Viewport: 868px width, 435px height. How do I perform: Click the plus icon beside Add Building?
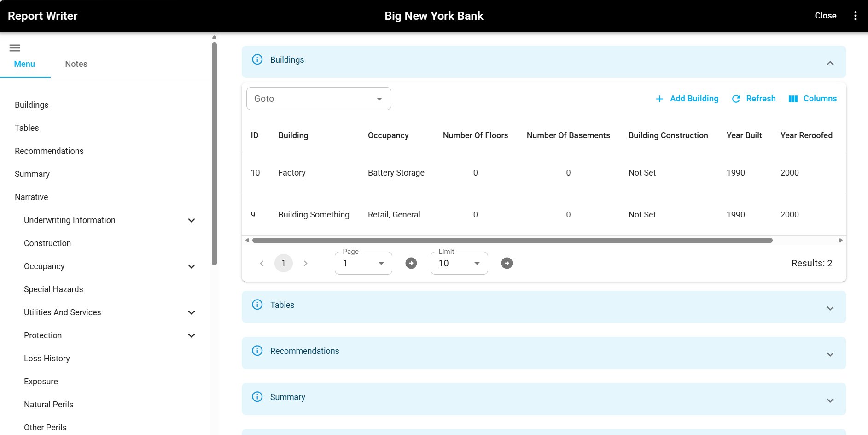coord(659,99)
